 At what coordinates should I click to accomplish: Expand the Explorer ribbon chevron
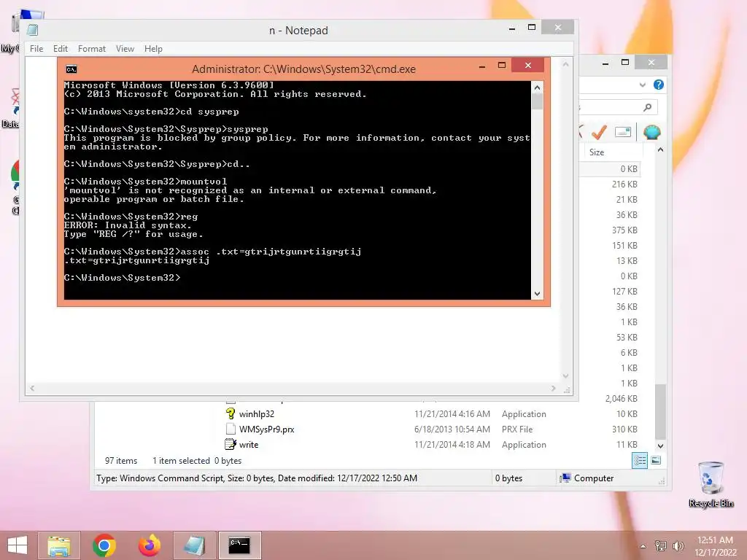(642, 85)
